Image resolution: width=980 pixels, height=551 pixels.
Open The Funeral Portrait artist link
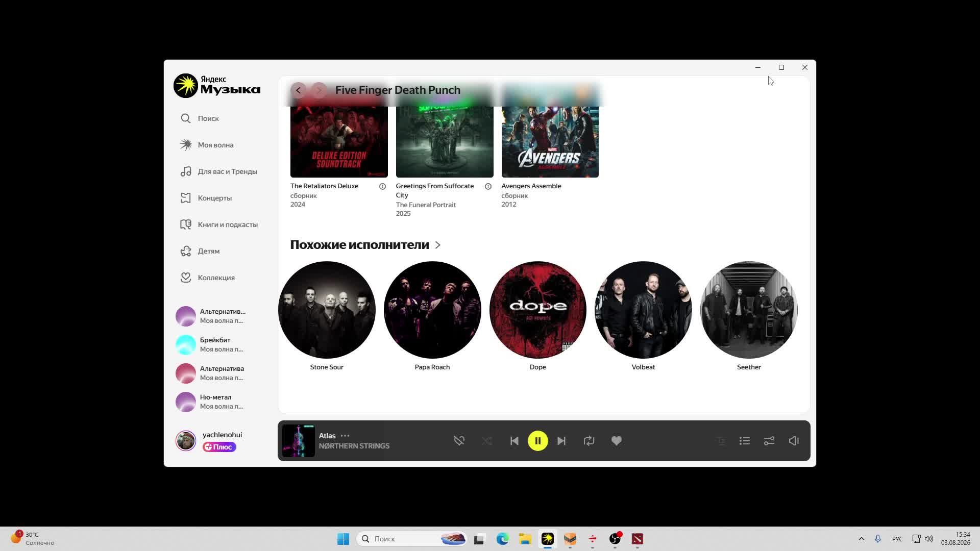click(x=426, y=205)
